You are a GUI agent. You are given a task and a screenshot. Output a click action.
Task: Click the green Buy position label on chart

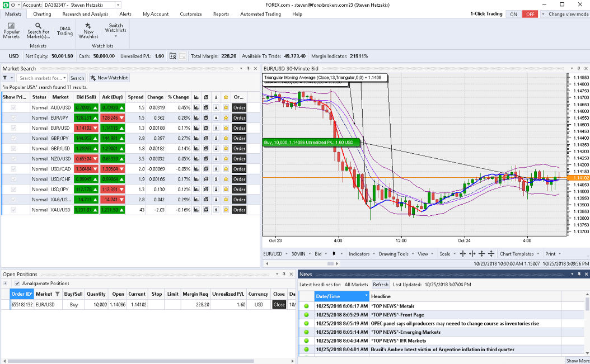[x=311, y=143]
